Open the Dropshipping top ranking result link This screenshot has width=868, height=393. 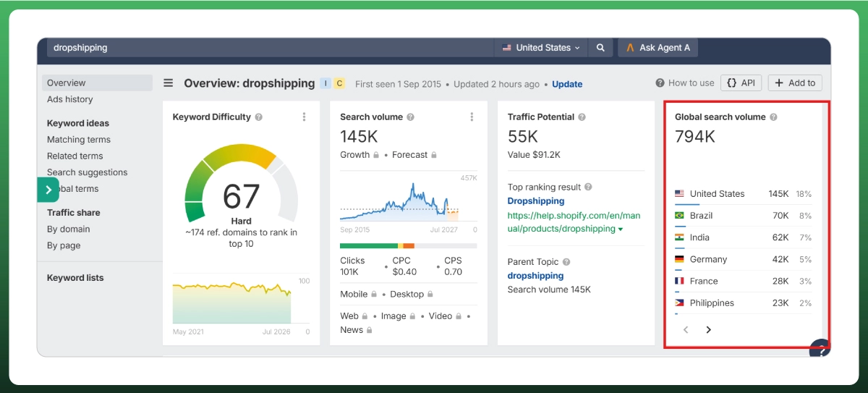click(536, 201)
